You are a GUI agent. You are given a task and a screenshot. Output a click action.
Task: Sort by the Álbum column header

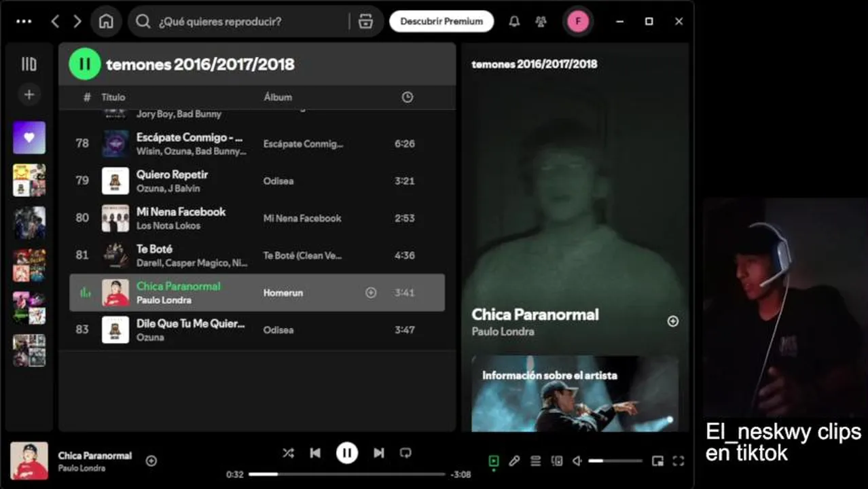coord(277,97)
